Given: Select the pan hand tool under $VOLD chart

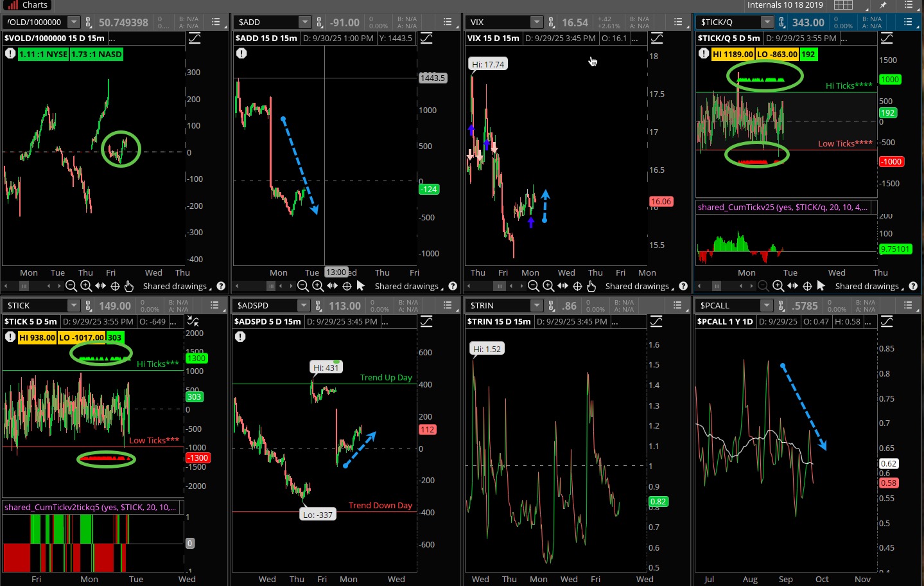Looking at the screenshot, I should 129,286.
